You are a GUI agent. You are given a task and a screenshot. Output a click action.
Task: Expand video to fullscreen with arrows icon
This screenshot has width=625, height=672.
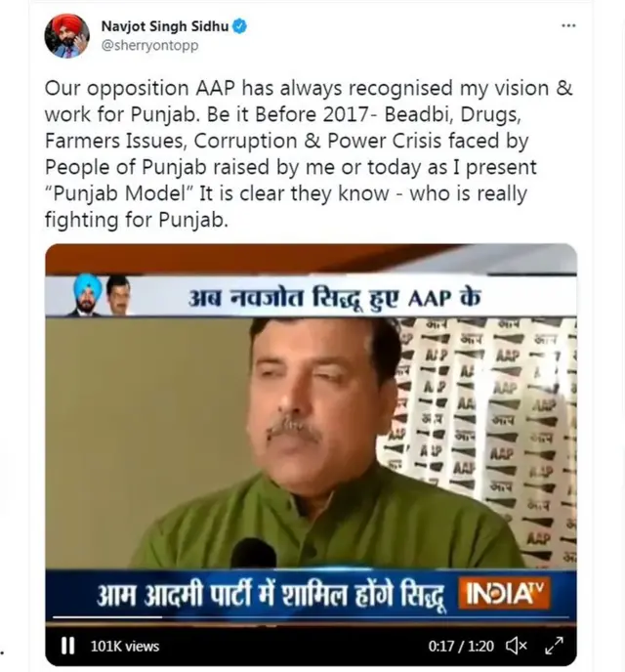pyautogui.click(x=554, y=646)
